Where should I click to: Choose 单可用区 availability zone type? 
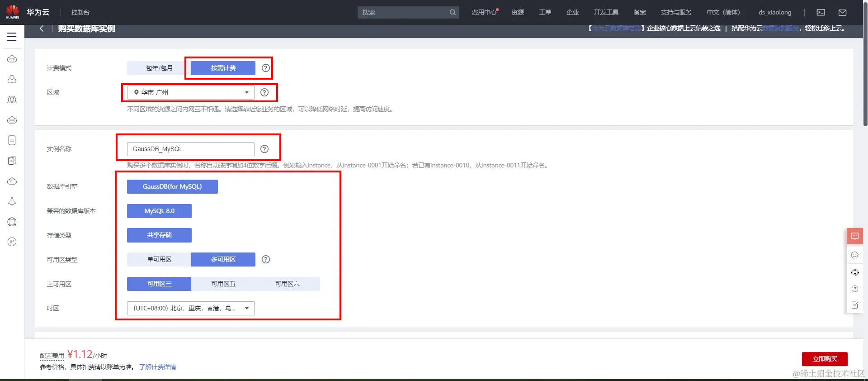pyautogui.click(x=159, y=259)
